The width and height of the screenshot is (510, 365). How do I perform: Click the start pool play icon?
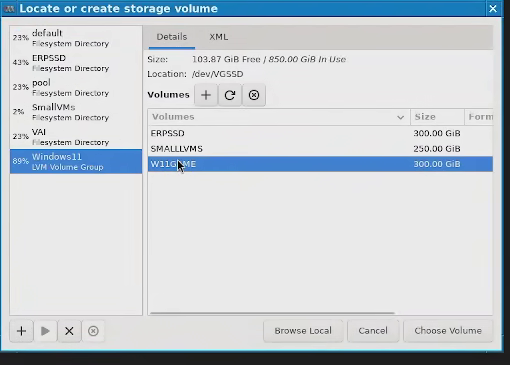45,331
